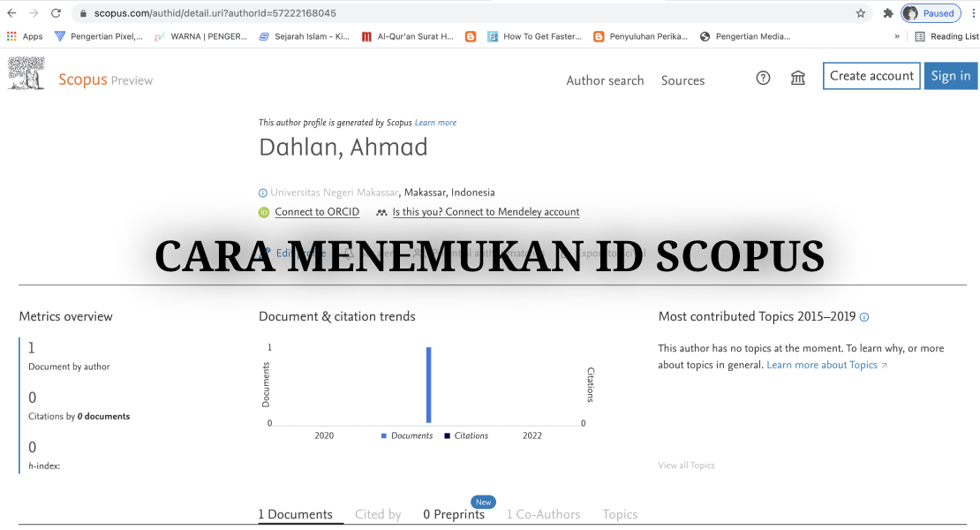Open WARNA | PENGER... bookmark

[200, 36]
